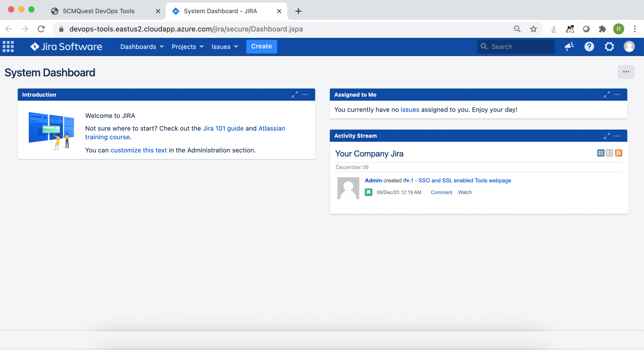Open the Introduction gadget options menu
The height and width of the screenshot is (350, 644).
[x=305, y=94]
